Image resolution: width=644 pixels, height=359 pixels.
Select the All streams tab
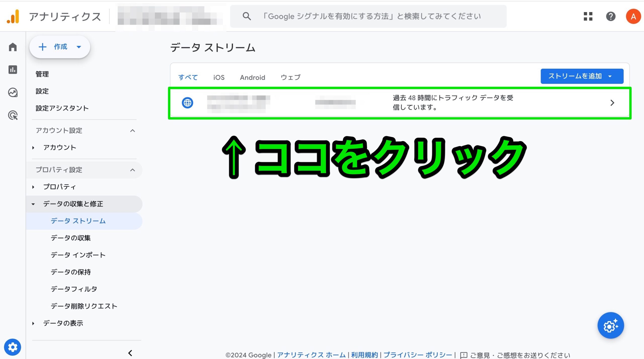coord(188,77)
